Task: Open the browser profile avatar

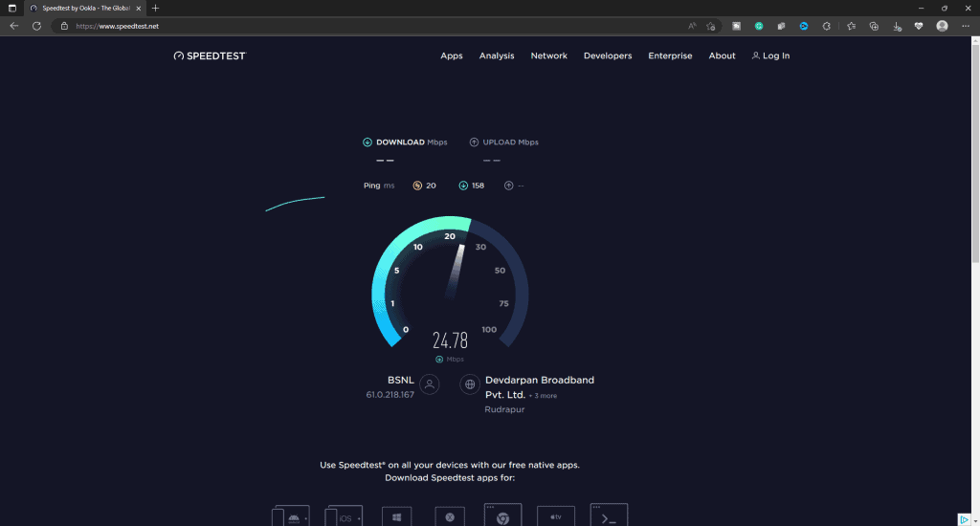Action: coord(942,26)
